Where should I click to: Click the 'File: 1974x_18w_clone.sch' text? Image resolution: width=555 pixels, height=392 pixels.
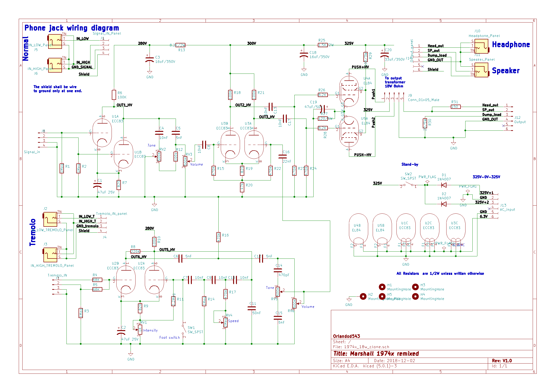361,347
